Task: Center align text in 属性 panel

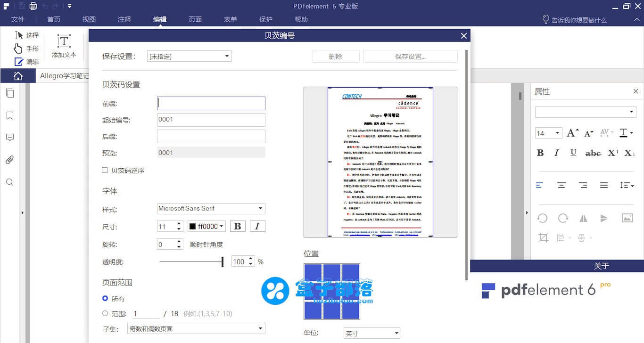Action: [x=561, y=186]
